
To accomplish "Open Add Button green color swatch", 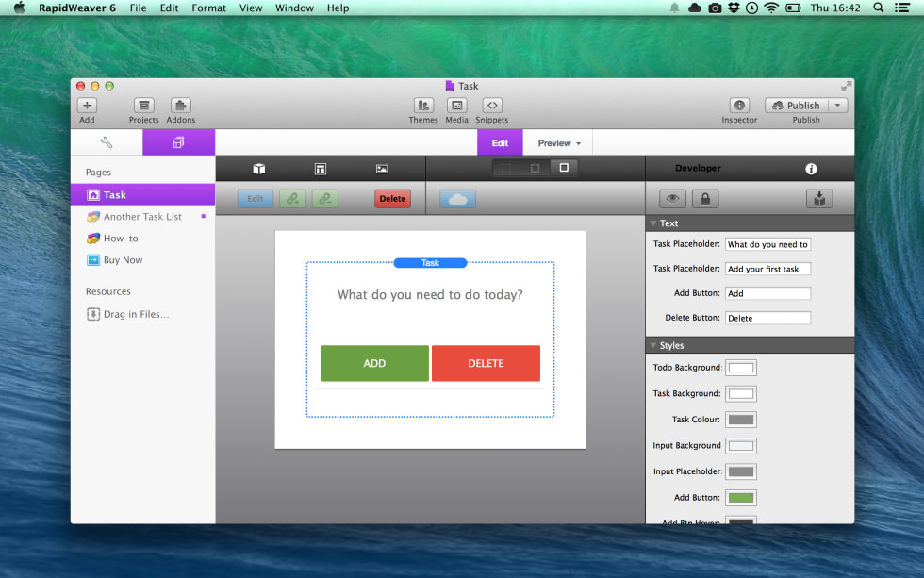I will click(741, 498).
